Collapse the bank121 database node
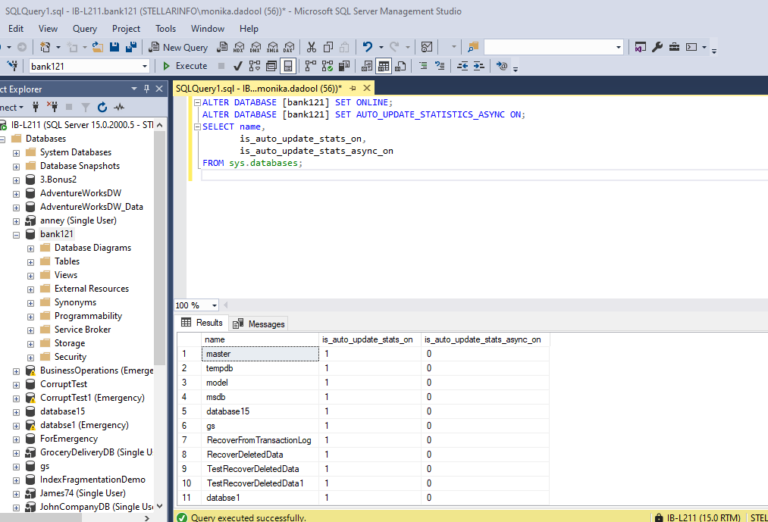 click(16, 235)
